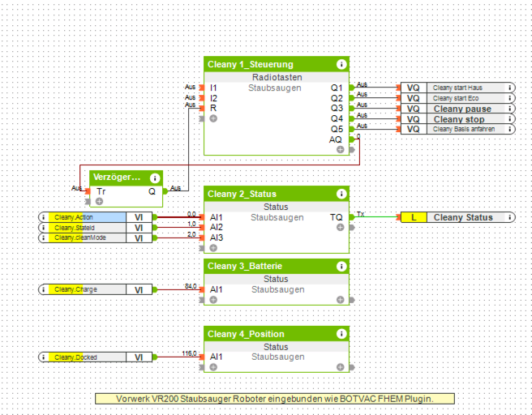The image size is (532, 415).
Task: Click info icon of Cleany start Haus output
Action: point(509,88)
